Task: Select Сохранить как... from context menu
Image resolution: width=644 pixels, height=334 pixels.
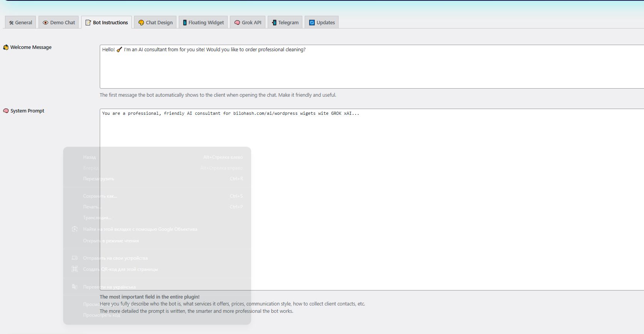Action: click(157, 196)
